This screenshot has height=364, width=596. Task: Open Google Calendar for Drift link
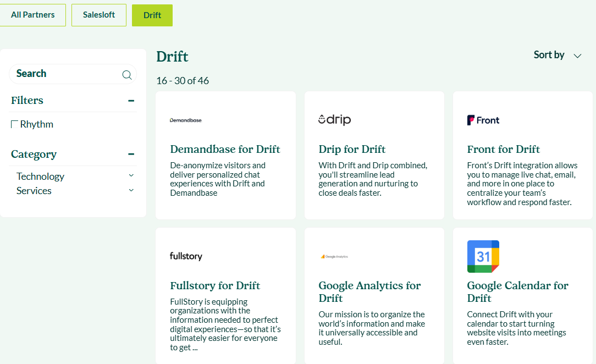click(518, 291)
